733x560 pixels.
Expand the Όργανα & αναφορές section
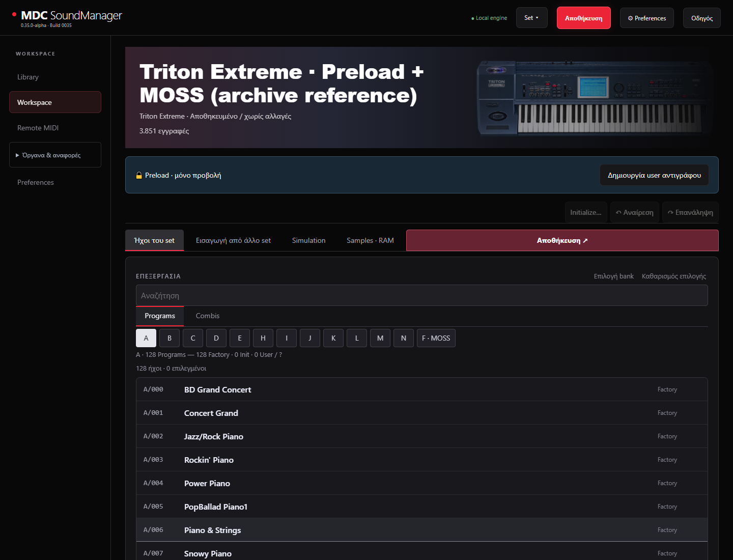click(x=55, y=155)
